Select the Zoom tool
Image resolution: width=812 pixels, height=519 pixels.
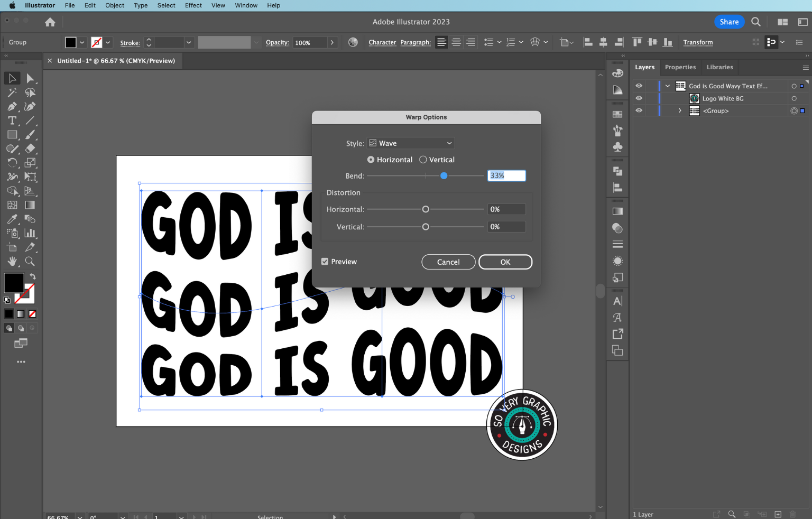tap(30, 262)
